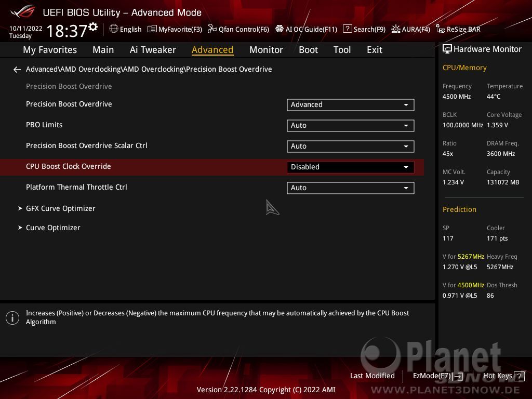
Task: Click Core Voltage value 1.359 V
Action: coord(497,125)
